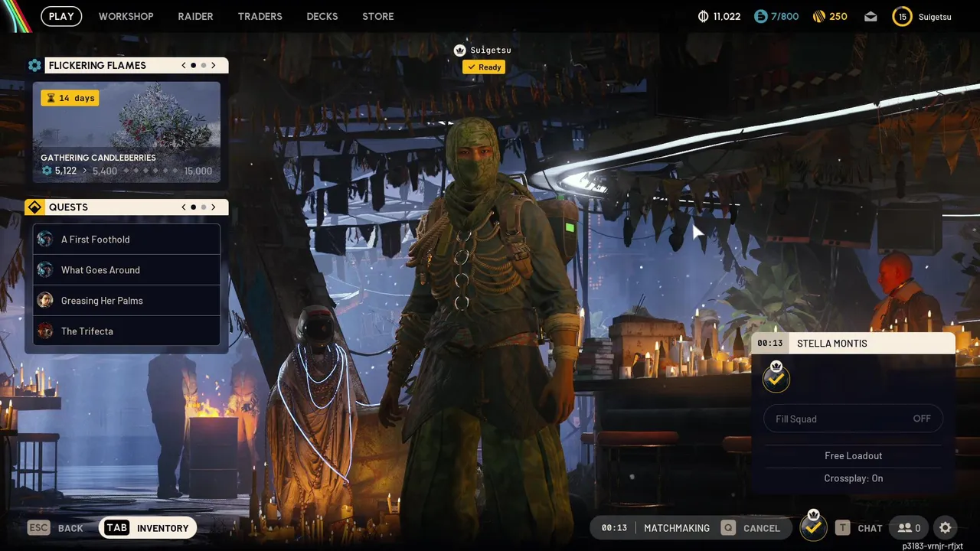Switch to the RAIDER tab
980x551 pixels.
click(x=195, y=16)
